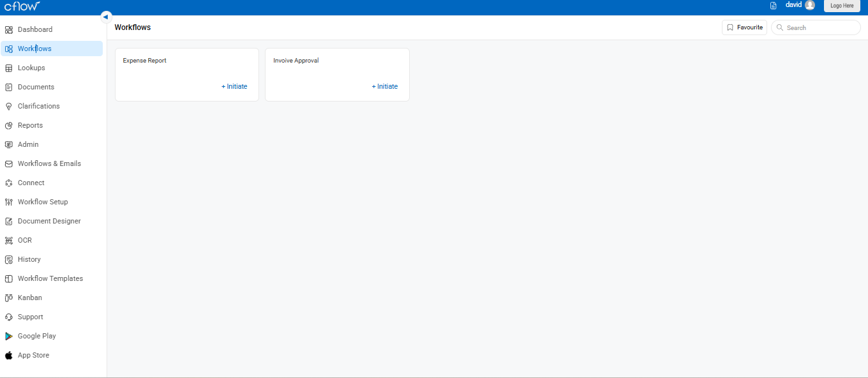Click the Workflows & Emails envelope icon
This screenshot has width=868, height=378.
(x=9, y=163)
